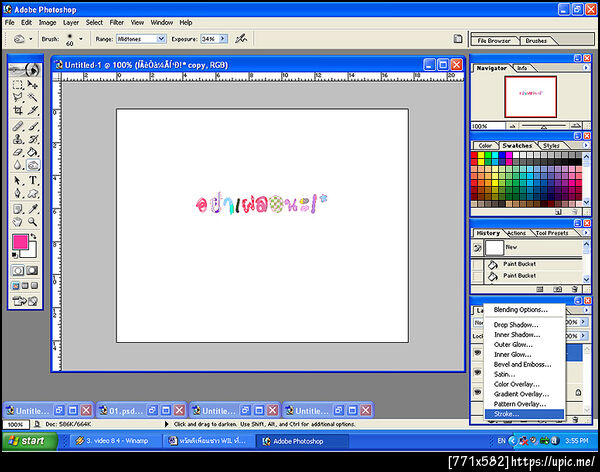The width and height of the screenshot is (600, 472).
Task: Open the Swatches panel menu arrow
Action: point(585,145)
